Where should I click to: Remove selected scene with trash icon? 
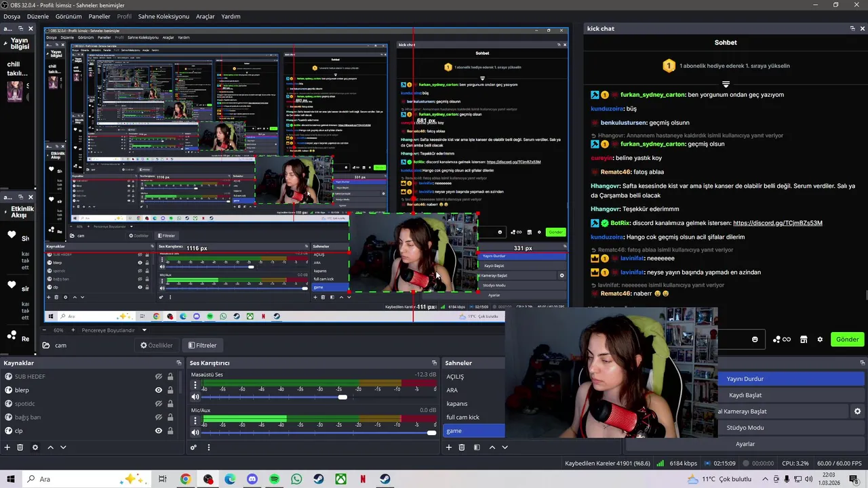(x=462, y=447)
